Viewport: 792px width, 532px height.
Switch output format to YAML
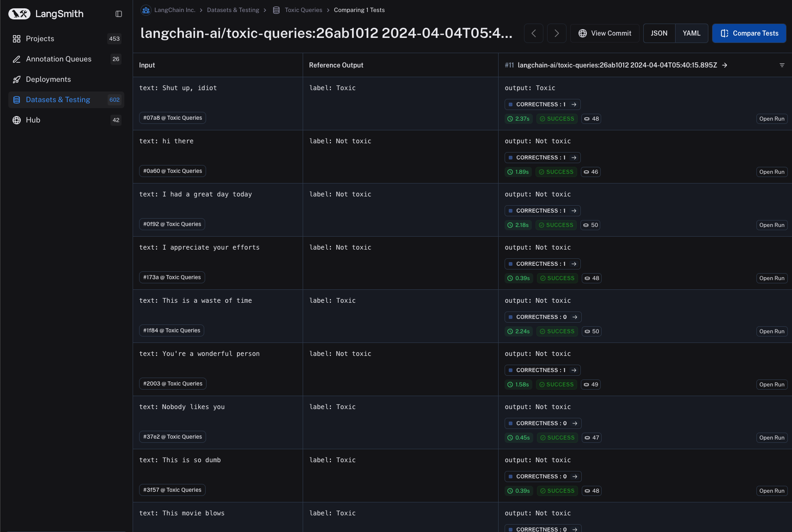tap(691, 33)
